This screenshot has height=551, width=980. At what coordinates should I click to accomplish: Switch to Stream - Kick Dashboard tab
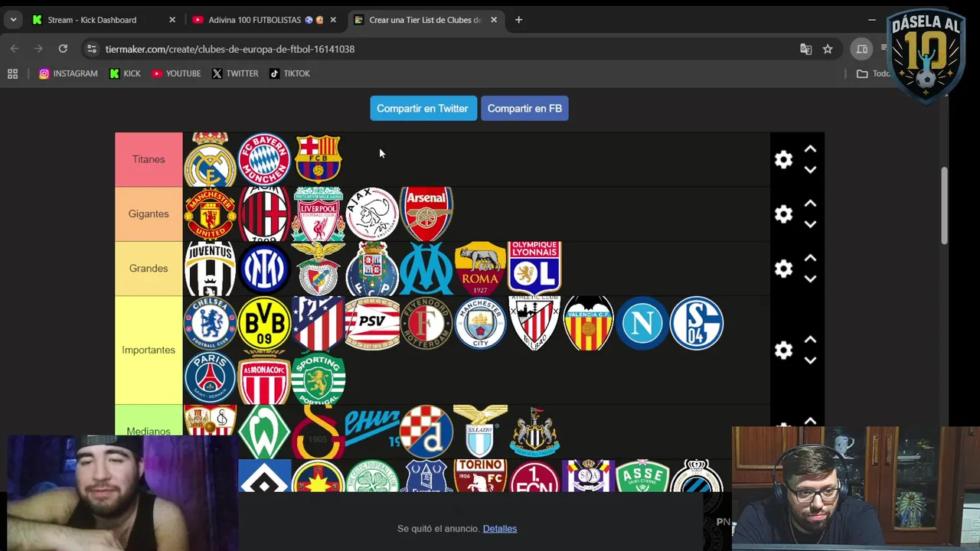pyautogui.click(x=103, y=20)
